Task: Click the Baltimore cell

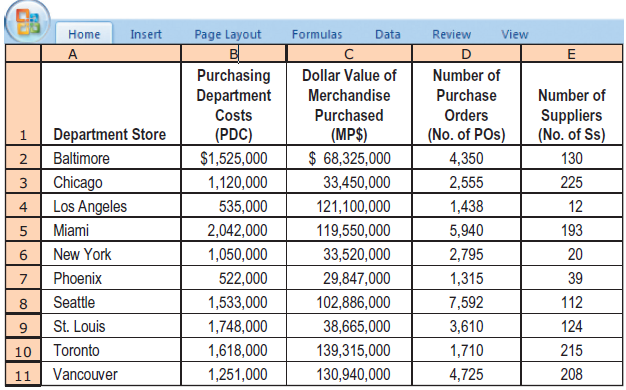Action: 111,158
